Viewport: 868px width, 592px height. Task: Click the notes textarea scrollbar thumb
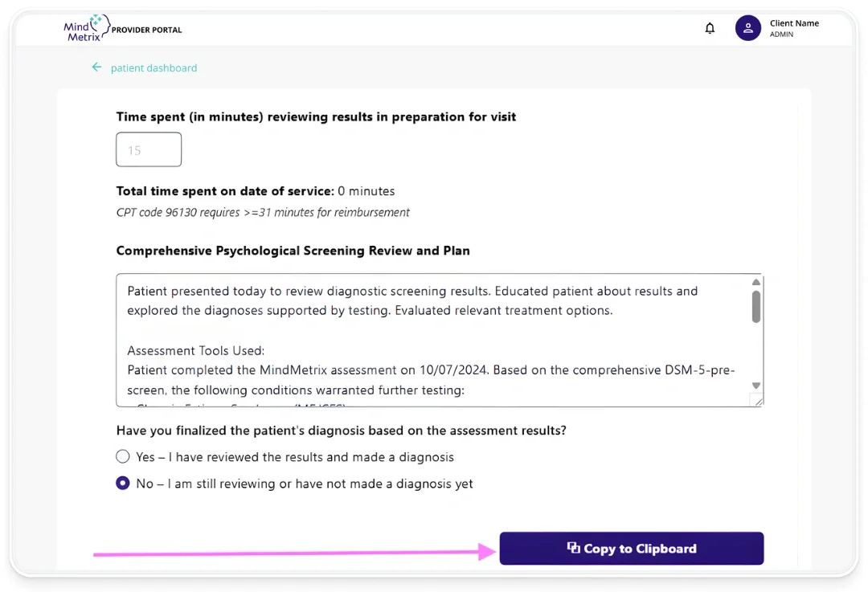tap(756, 306)
